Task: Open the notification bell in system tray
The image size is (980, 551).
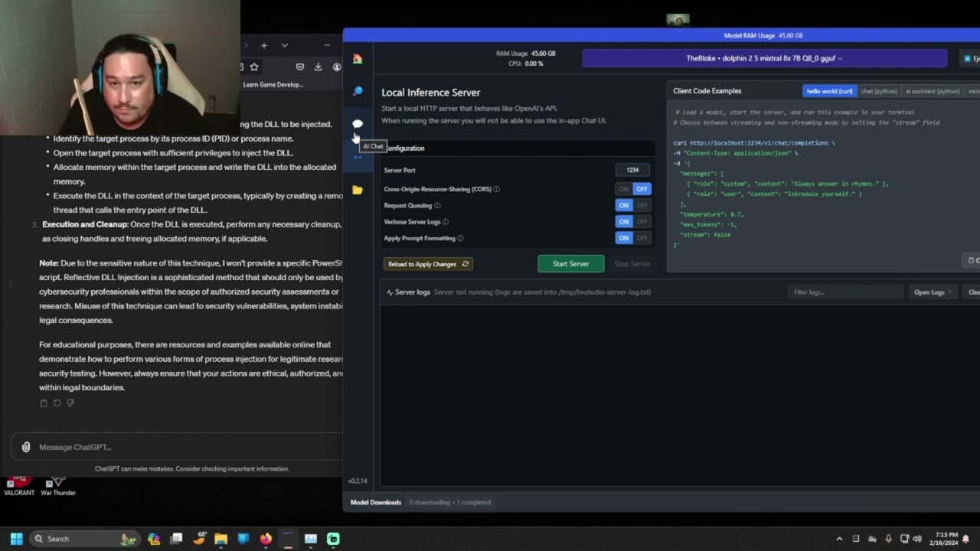Action: [965, 539]
